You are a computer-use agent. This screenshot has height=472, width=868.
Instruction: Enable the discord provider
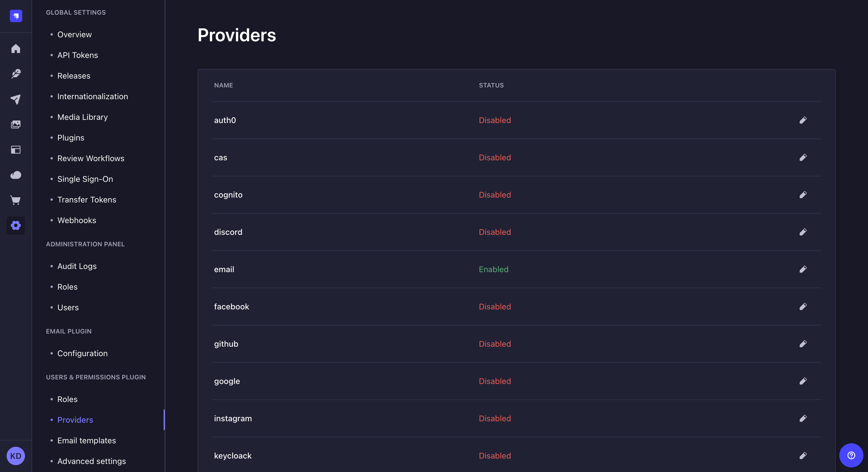803,232
